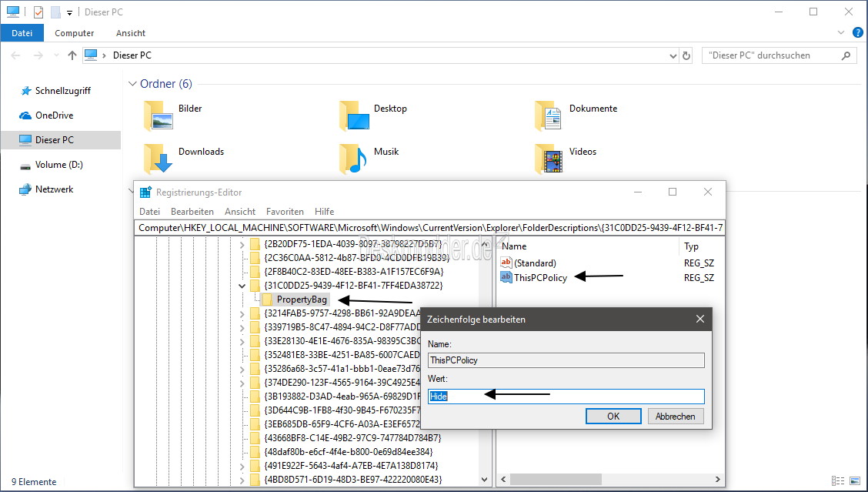Viewport: 868px width, 492px height.
Task: Select the {2C36C0AA-5812-4b87-BFD0-4CD0DFB19B39} key
Action: click(x=356, y=258)
